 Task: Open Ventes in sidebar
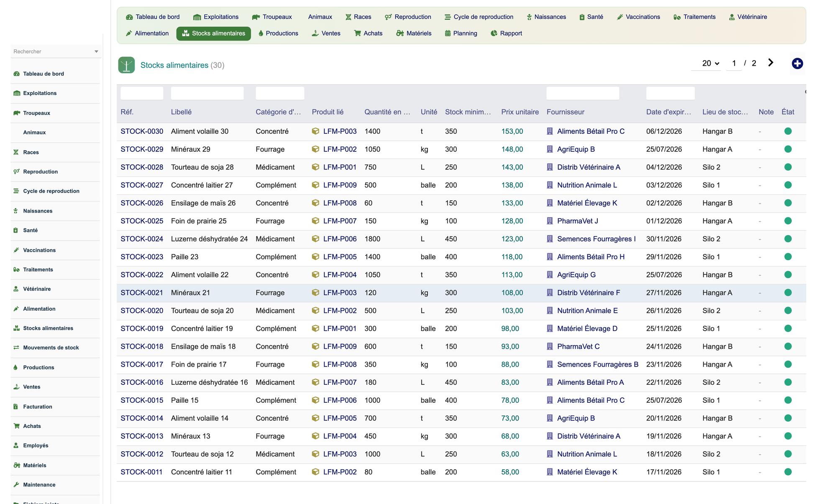pos(32,387)
